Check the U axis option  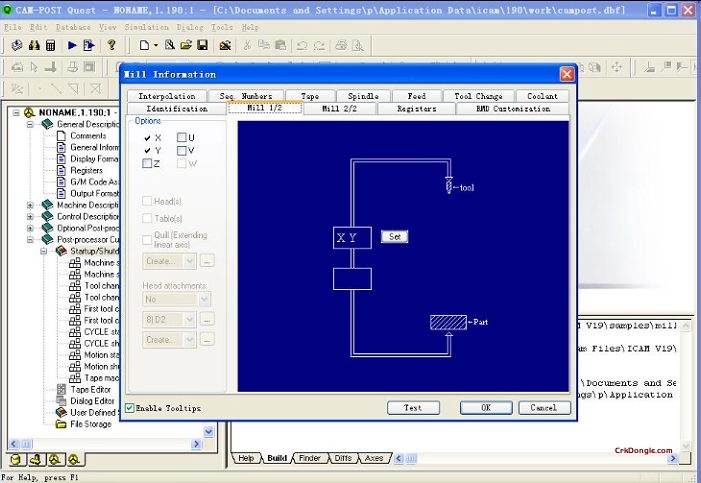tap(181, 137)
